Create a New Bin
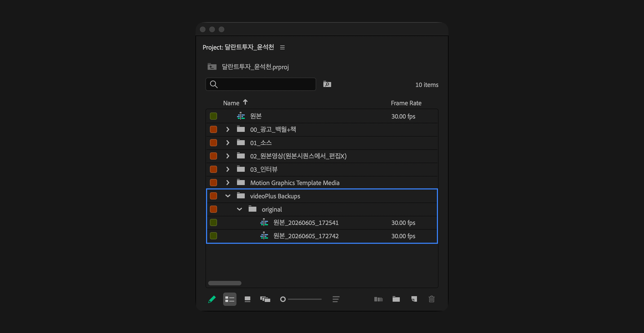This screenshot has height=333, width=644. [396, 299]
